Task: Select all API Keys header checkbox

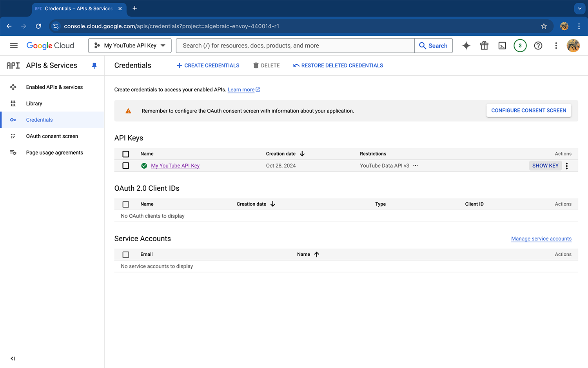Action: [x=126, y=154]
